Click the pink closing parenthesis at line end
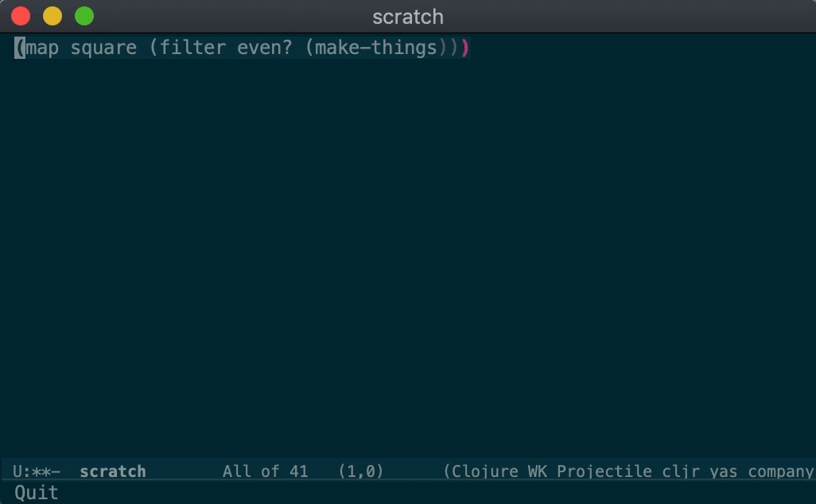The width and height of the screenshot is (816, 504). (465, 48)
